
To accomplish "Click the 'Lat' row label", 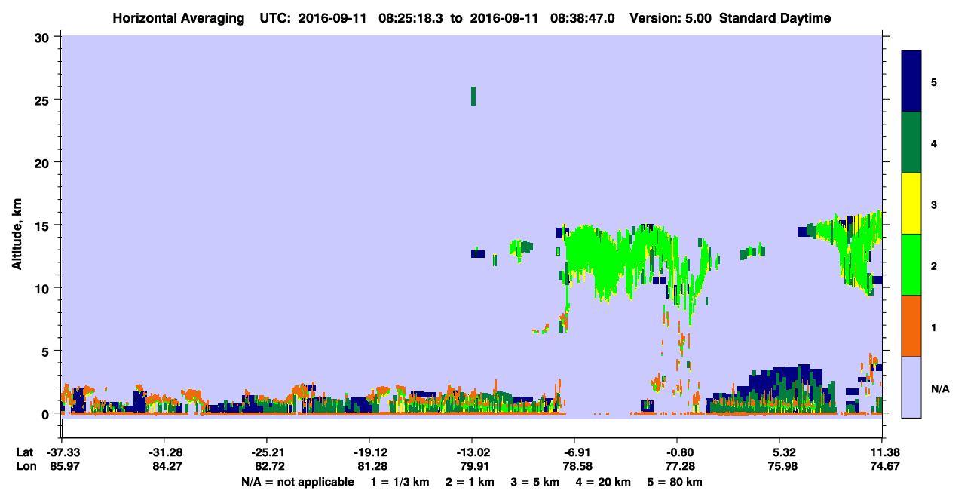I will 24,452.
